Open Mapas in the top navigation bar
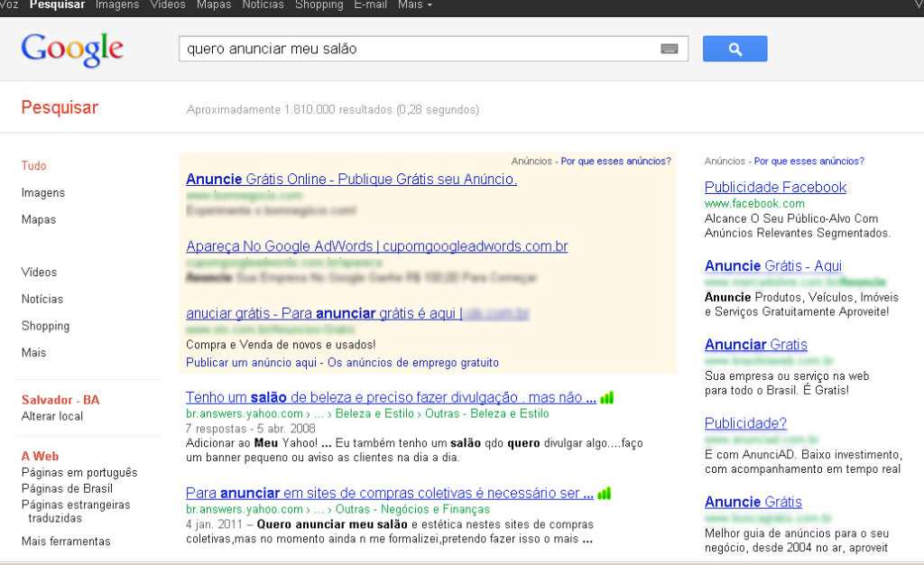 214,5
